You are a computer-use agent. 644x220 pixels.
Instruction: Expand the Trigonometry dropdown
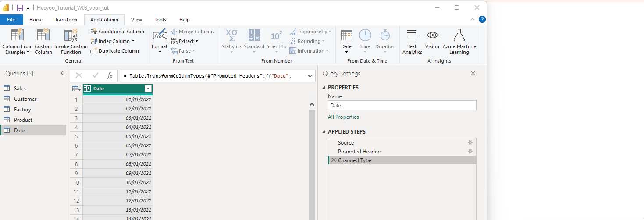coord(330,32)
